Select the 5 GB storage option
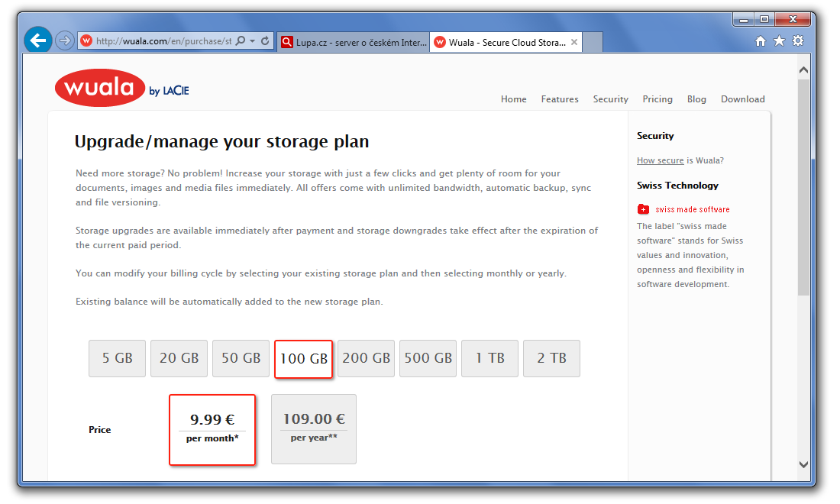This screenshot has height=504, width=840. (117, 358)
